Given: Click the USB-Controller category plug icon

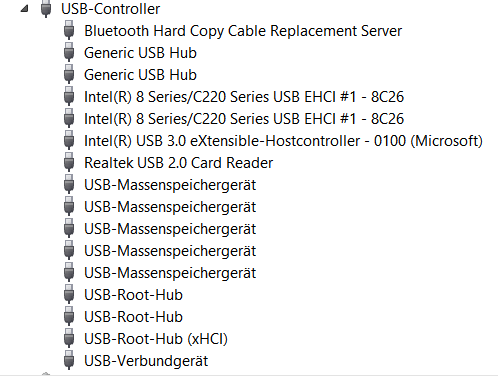Looking at the screenshot, I should point(46,8).
